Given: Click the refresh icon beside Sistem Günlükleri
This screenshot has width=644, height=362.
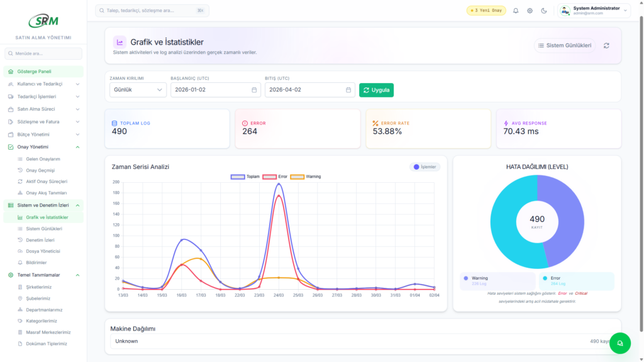Looking at the screenshot, I should [606, 45].
